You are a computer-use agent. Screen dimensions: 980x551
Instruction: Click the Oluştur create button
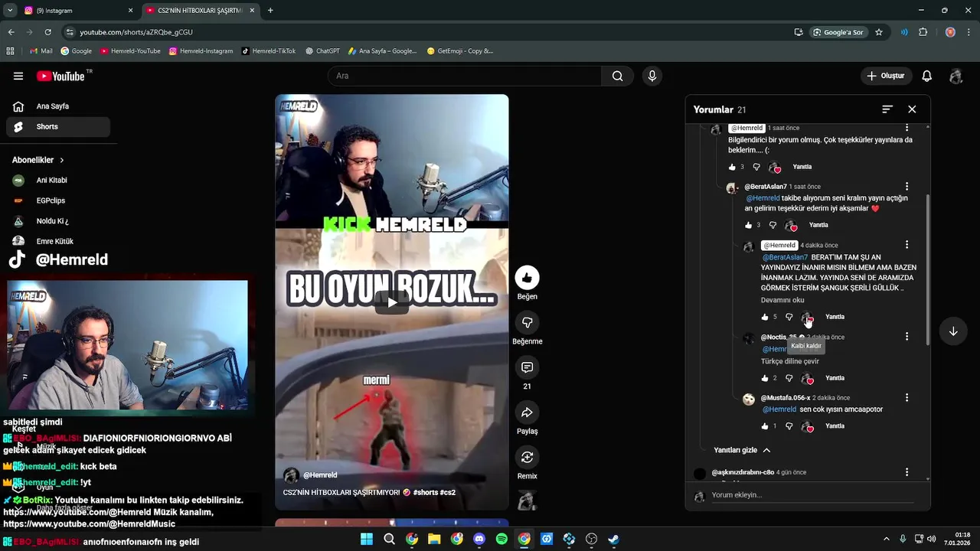tap(886, 76)
